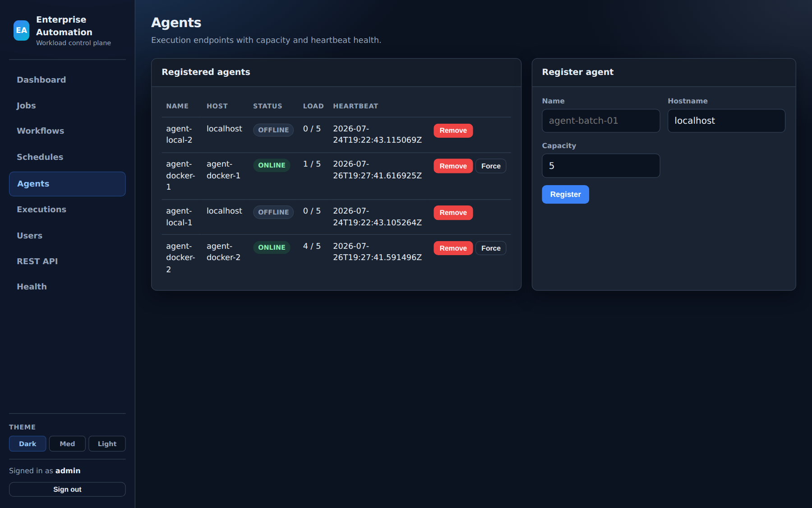Click ONLINE badge for agent-docker-2
This screenshot has width=812, height=508.
272,247
